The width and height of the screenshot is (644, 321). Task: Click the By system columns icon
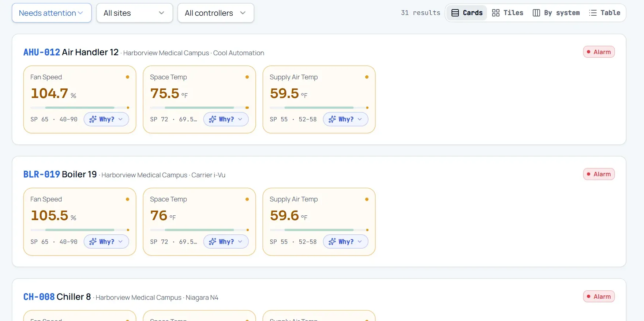(x=536, y=13)
